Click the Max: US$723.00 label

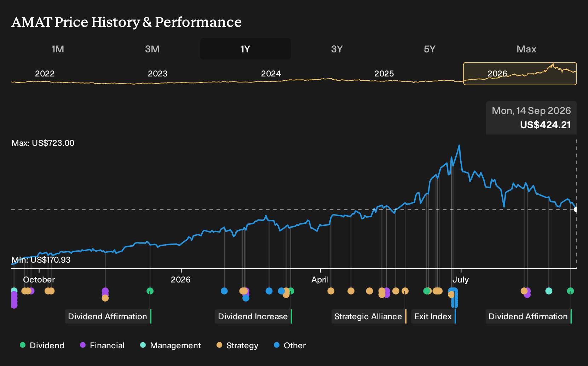[43, 143]
